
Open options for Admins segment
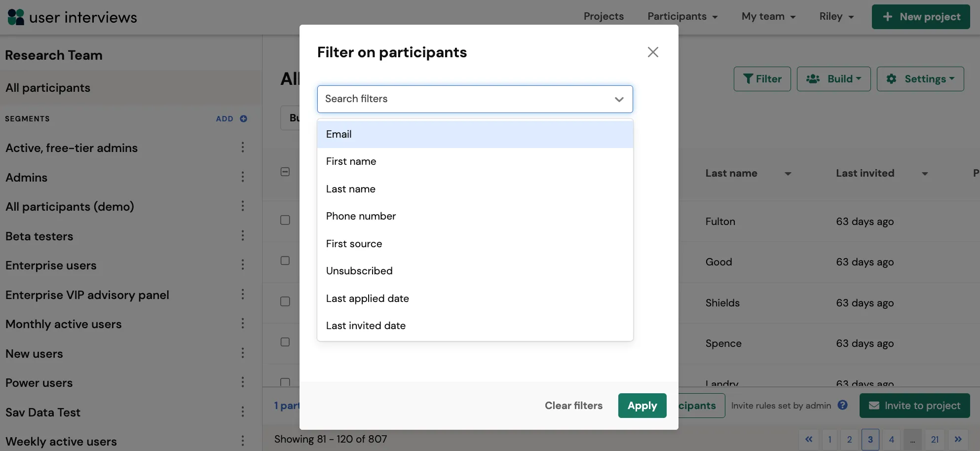243,177
